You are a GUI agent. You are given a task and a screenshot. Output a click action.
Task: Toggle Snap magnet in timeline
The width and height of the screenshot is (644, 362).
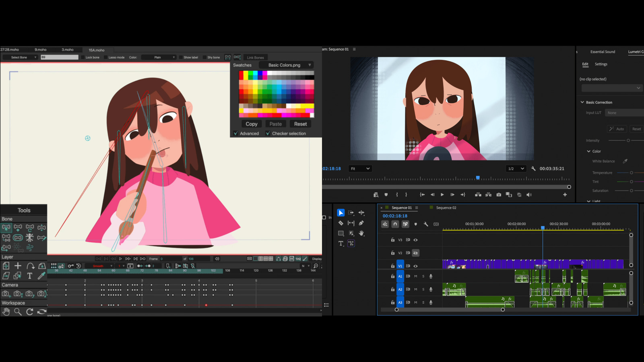pyautogui.click(x=395, y=224)
